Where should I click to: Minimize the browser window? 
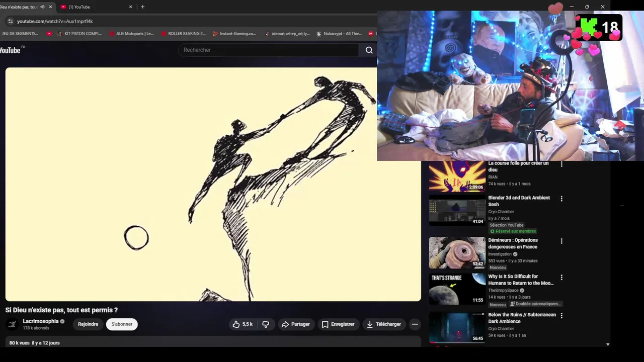pos(572,7)
